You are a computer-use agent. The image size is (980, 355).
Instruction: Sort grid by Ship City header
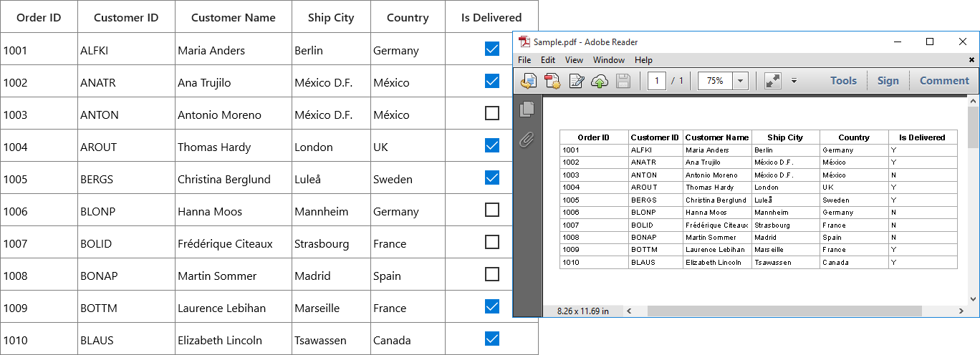[331, 17]
